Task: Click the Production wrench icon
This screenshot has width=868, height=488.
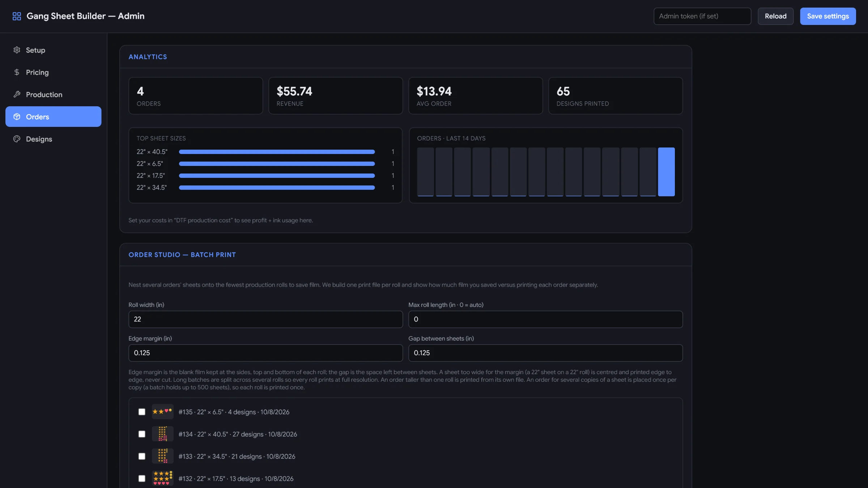Action: 17,94
